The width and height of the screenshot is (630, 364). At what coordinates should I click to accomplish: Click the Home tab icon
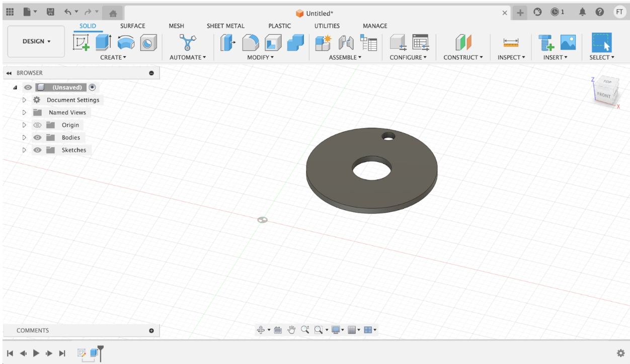pyautogui.click(x=113, y=14)
